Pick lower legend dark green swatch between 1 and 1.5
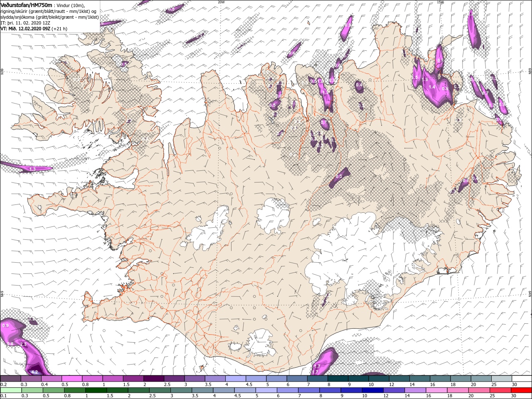532x399 pixels. click(x=96, y=390)
